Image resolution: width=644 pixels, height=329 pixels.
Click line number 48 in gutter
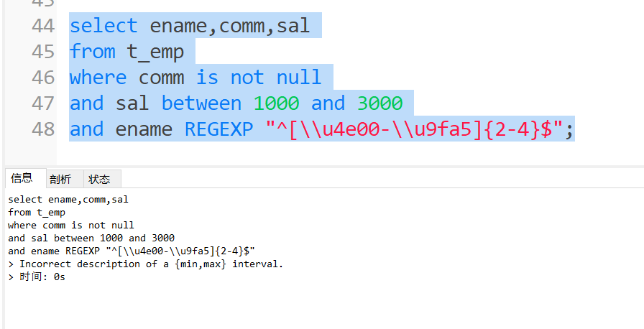point(43,129)
